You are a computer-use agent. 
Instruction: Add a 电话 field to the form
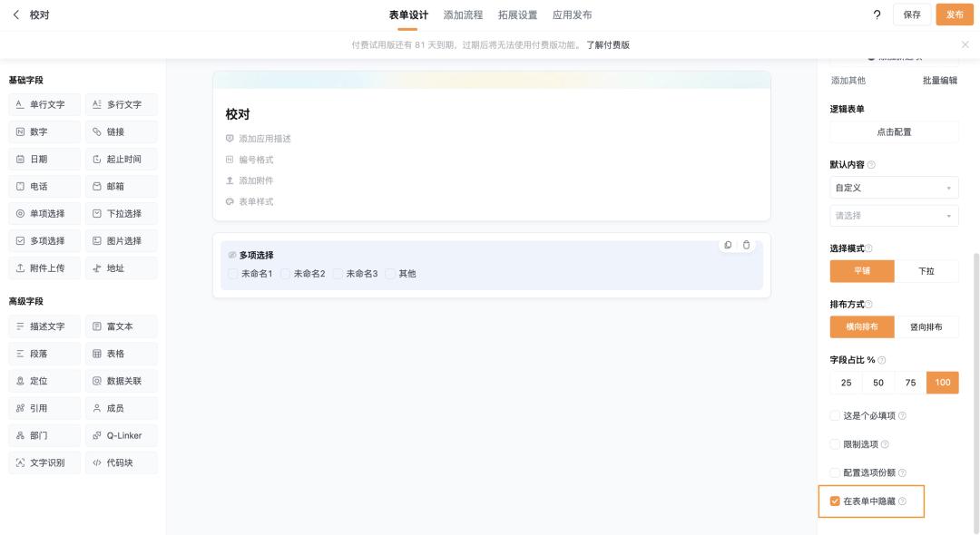pos(44,186)
